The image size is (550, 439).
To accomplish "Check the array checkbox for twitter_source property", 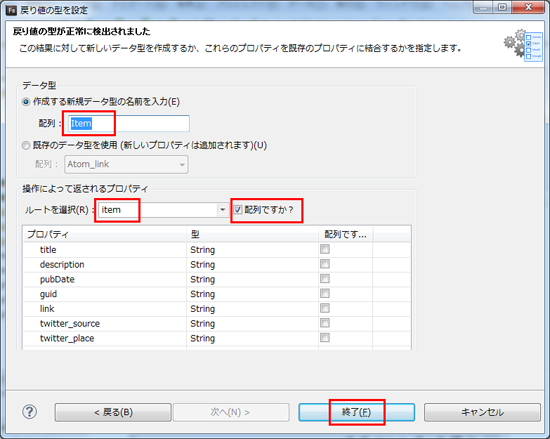I will click(x=325, y=323).
